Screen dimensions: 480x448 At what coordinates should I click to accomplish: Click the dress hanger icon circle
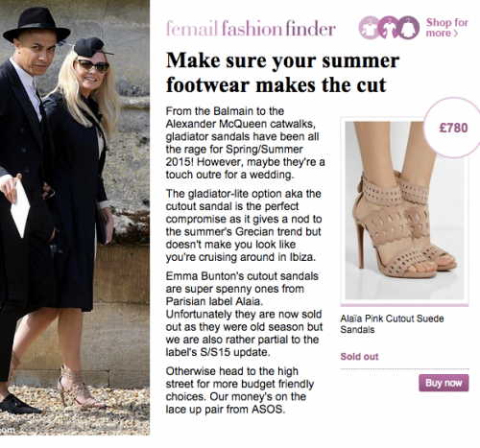(389, 28)
